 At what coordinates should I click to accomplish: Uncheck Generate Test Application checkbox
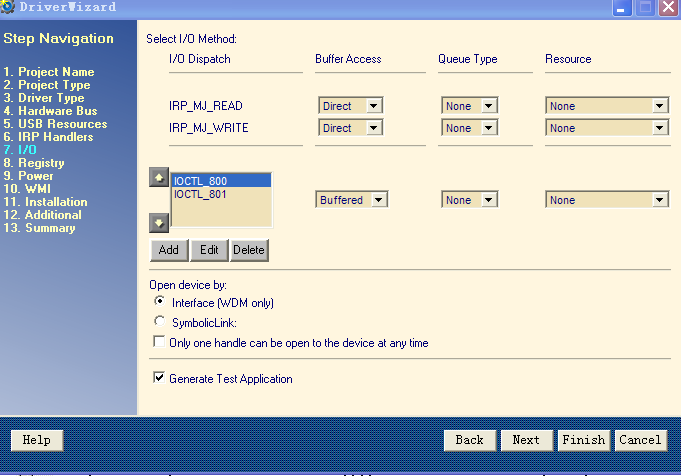coord(159,379)
